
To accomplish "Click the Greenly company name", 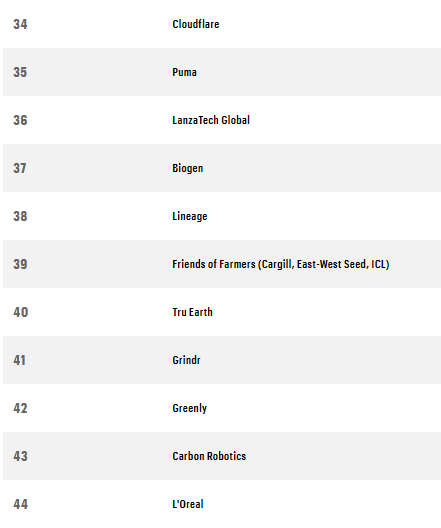I will [x=190, y=408].
